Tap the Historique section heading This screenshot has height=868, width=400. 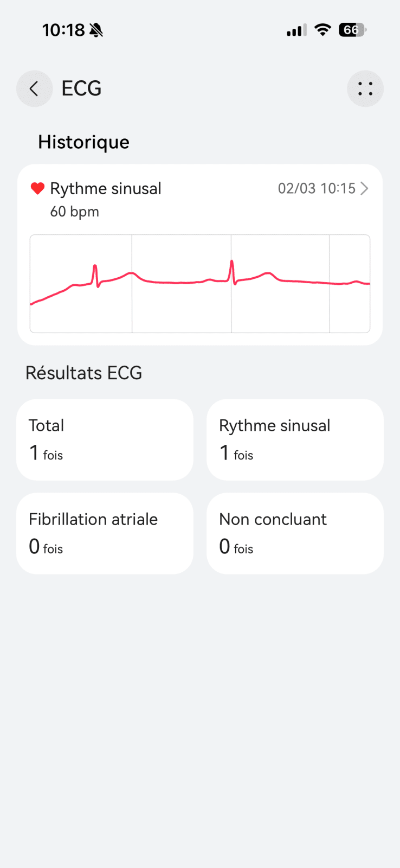pos(83,142)
